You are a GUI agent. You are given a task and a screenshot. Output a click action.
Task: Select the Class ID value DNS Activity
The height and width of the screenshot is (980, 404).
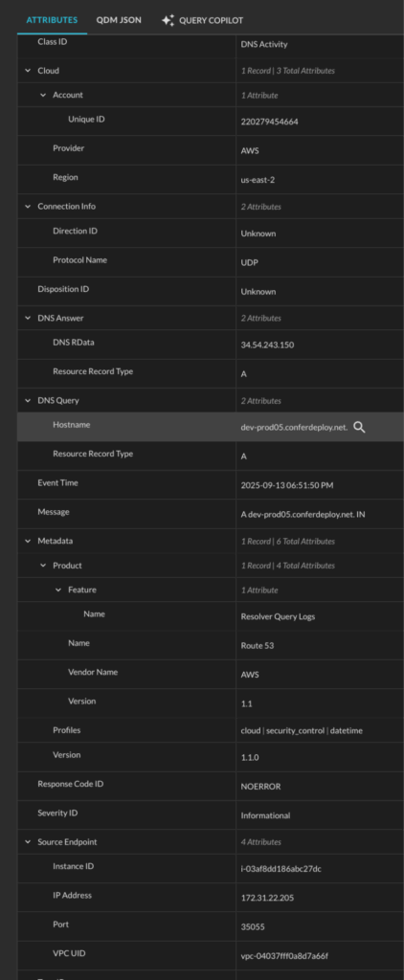click(264, 44)
